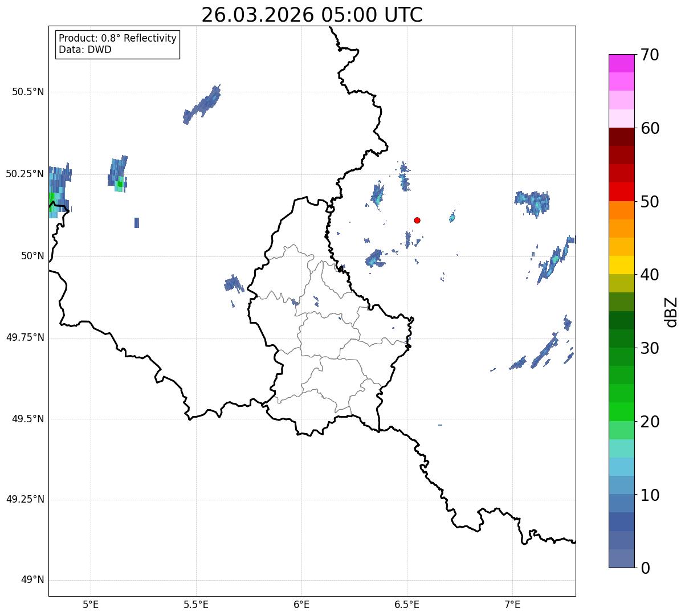
Task: Click the 50.5°N latitude label
Action: pos(28,92)
